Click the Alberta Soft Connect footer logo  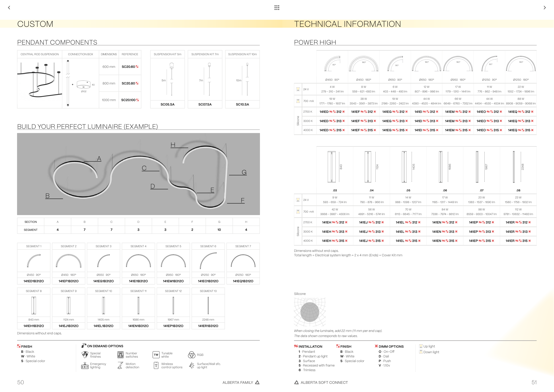[297, 382]
